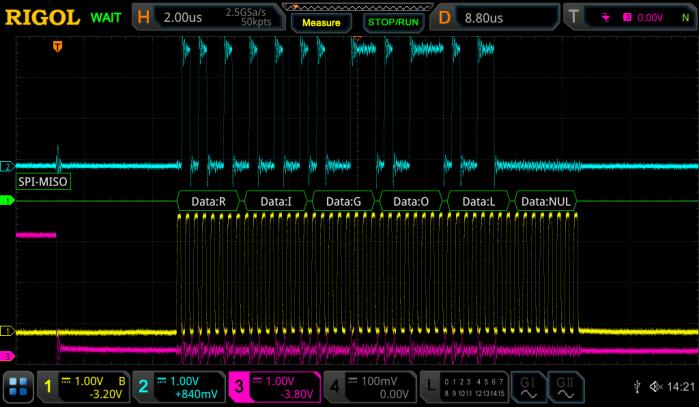Viewport: 699px width, 407px height.
Task: Open the delay D 8.80us settings
Action: click(494, 18)
